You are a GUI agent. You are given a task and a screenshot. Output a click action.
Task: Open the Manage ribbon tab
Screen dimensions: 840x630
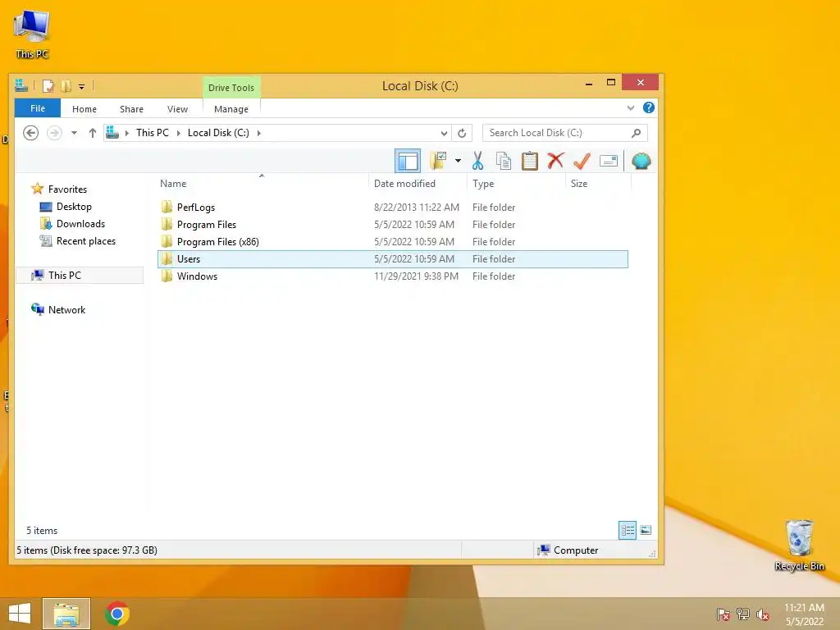(x=231, y=109)
